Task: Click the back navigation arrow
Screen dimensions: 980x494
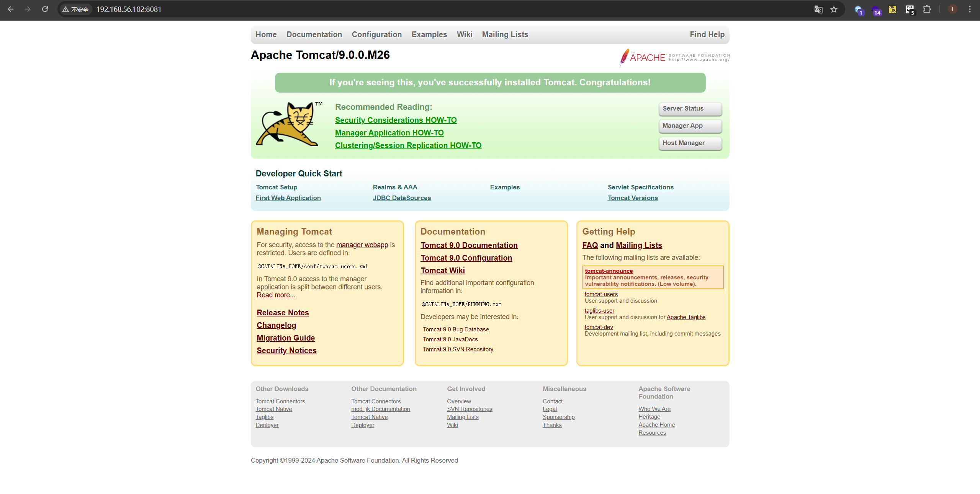Action: (x=11, y=9)
